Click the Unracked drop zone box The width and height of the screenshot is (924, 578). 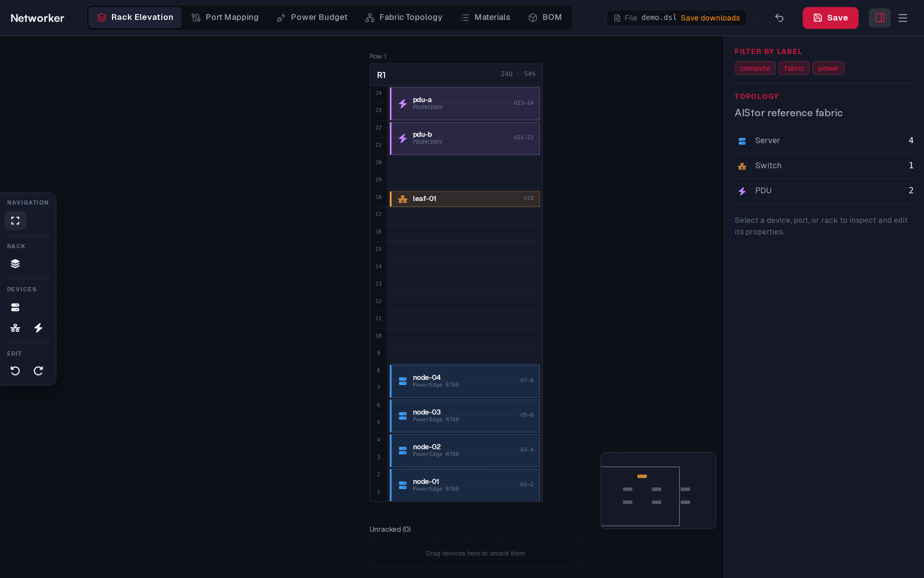click(x=475, y=553)
